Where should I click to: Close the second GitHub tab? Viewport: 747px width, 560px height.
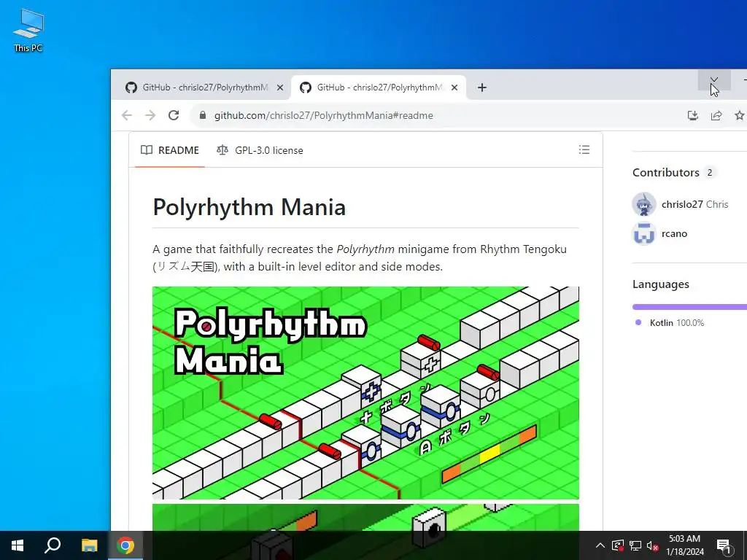point(454,87)
